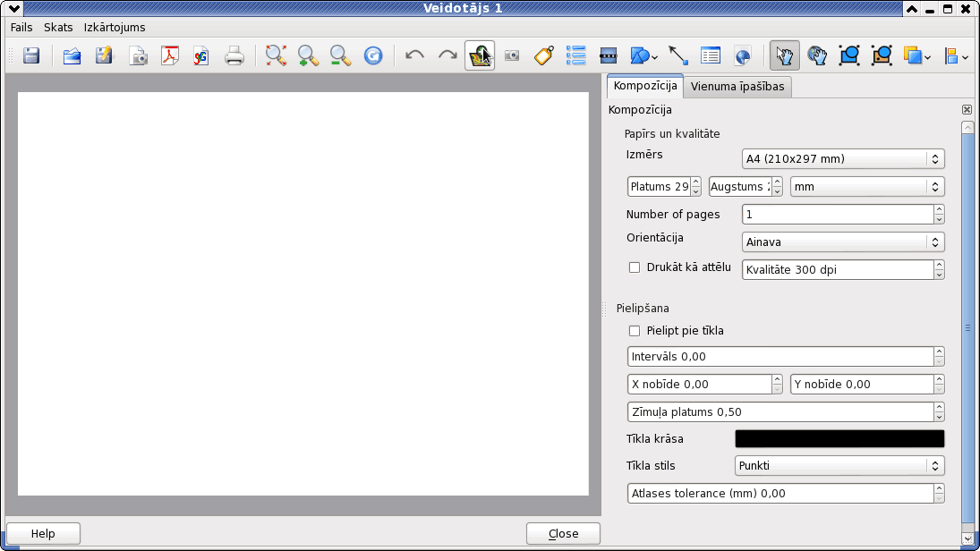
Task: Select the Add legend tool
Action: [x=575, y=56]
